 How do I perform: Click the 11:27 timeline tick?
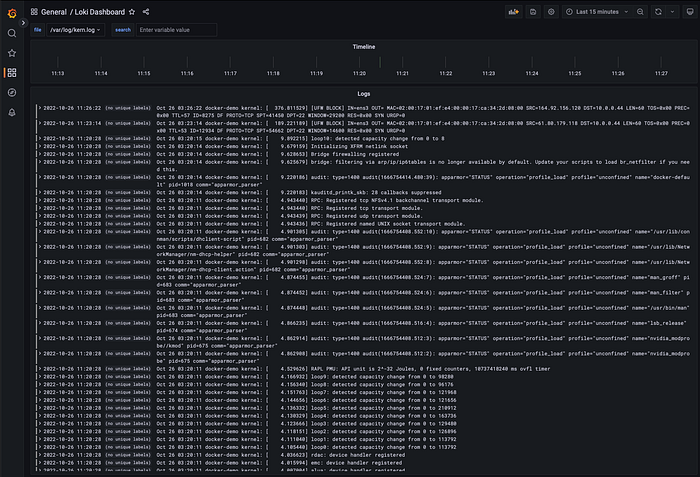tap(661, 73)
